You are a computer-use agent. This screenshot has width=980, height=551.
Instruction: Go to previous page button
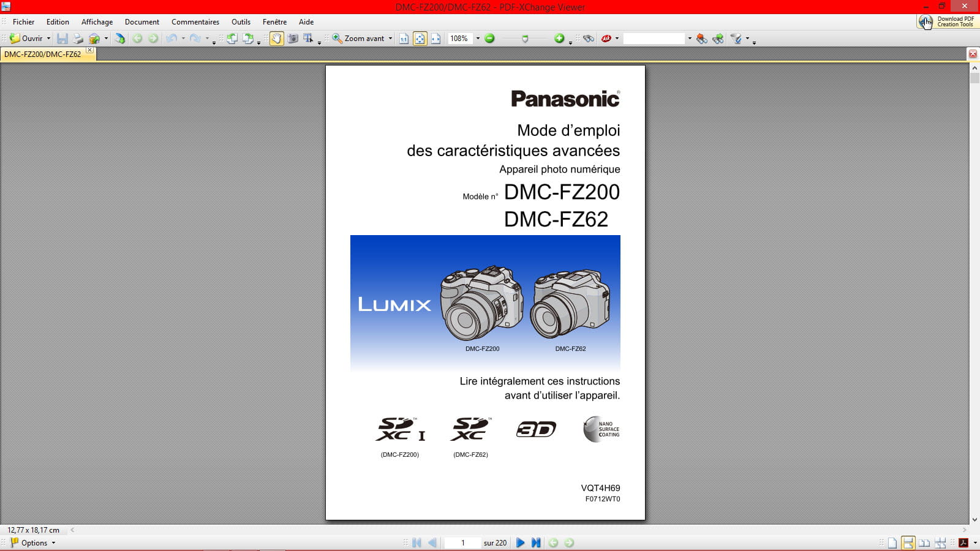tap(432, 542)
